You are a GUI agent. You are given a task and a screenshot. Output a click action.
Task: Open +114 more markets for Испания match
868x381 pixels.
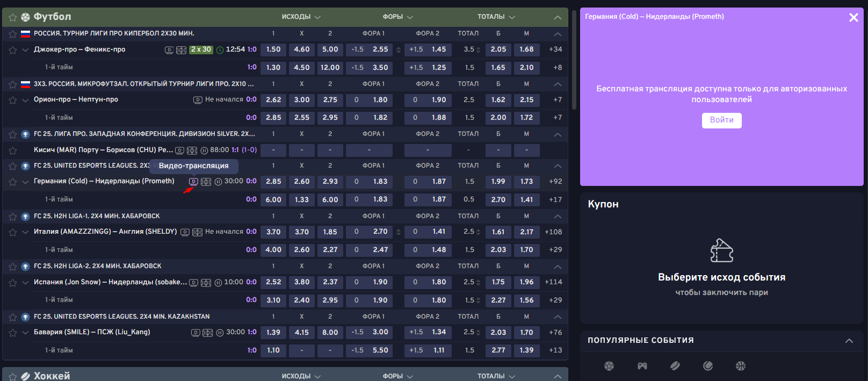[x=553, y=282]
